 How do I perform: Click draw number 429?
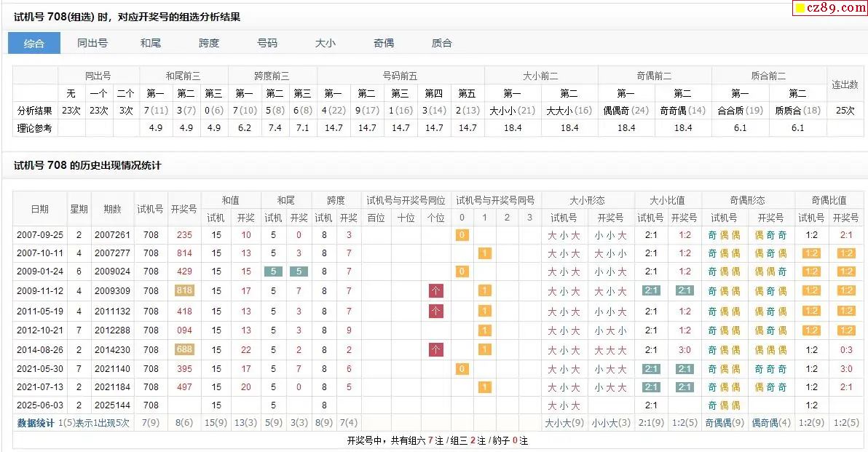click(184, 271)
